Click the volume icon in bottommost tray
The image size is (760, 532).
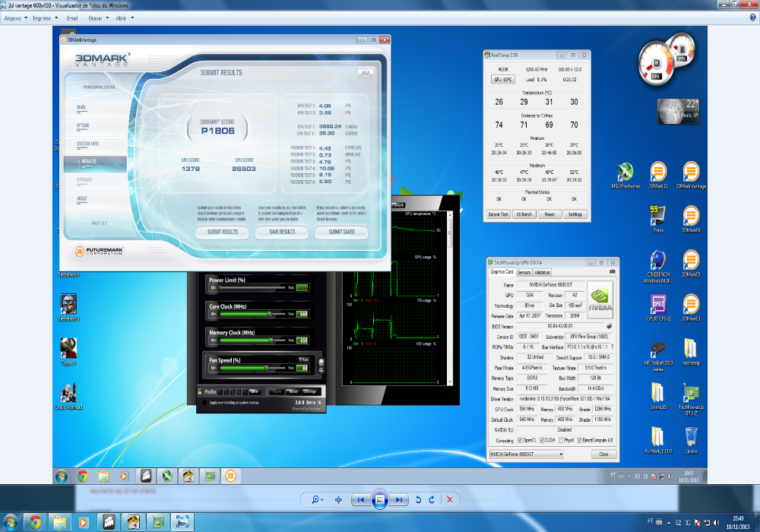[x=717, y=523]
